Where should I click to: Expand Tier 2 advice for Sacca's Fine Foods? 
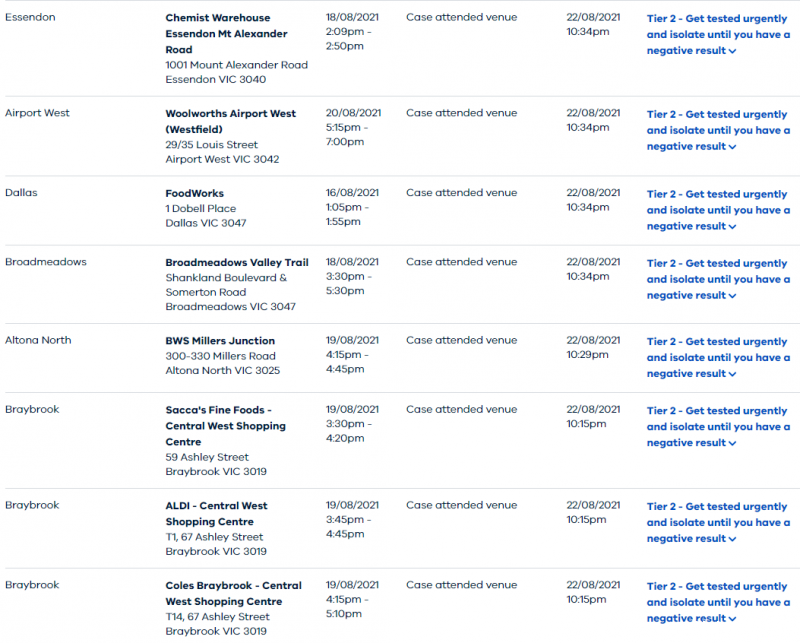(717, 426)
